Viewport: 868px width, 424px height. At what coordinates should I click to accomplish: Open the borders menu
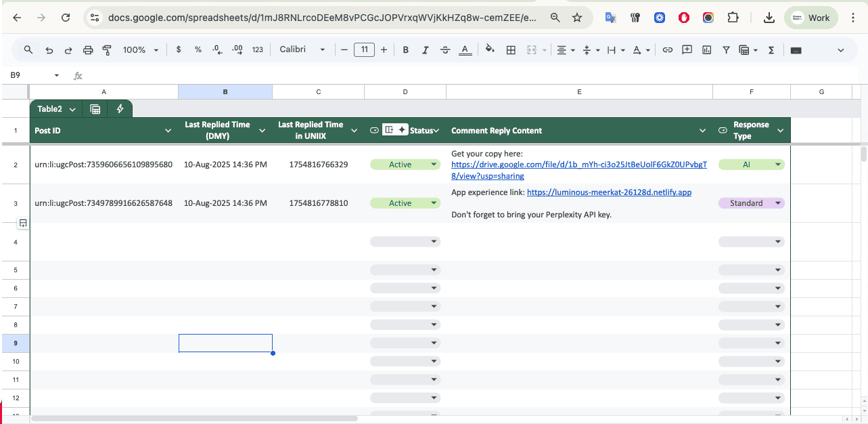coord(511,49)
